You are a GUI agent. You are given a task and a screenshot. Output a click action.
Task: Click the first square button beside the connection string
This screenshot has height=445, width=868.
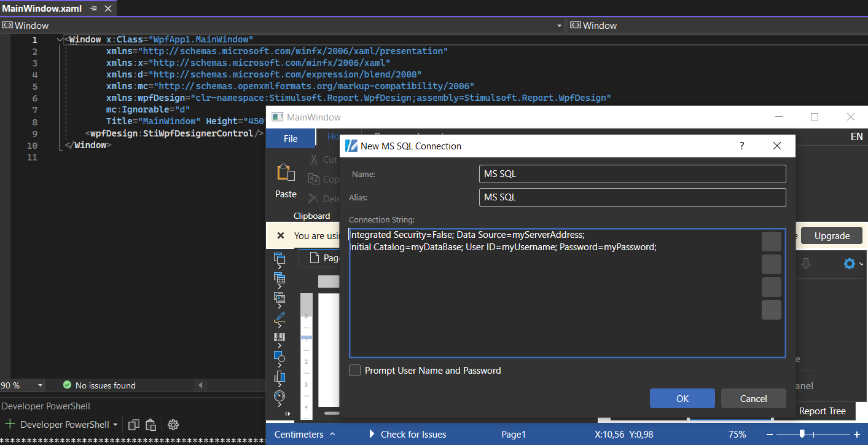(x=772, y=242)
